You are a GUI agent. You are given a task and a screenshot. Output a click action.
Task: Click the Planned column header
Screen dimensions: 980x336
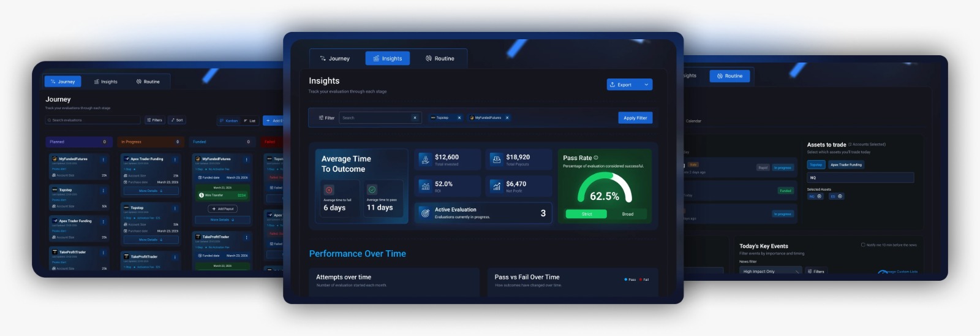(x=78, y=142)
